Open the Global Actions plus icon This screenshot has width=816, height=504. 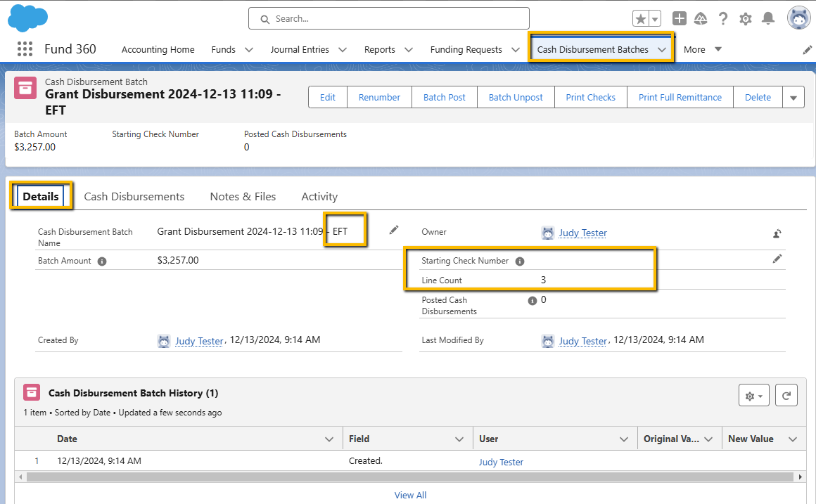(679, 19)
